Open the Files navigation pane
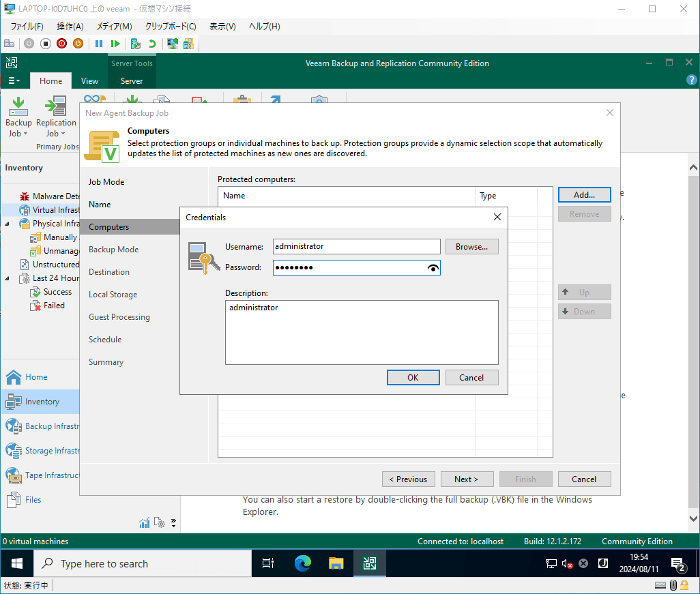This screenshot has width=700, height=594. [x=40, y=500]
